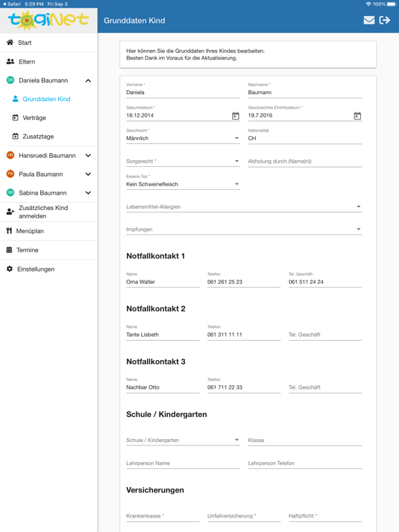Click the Klasse field
The image size is (399, 532).
[305, 440]
